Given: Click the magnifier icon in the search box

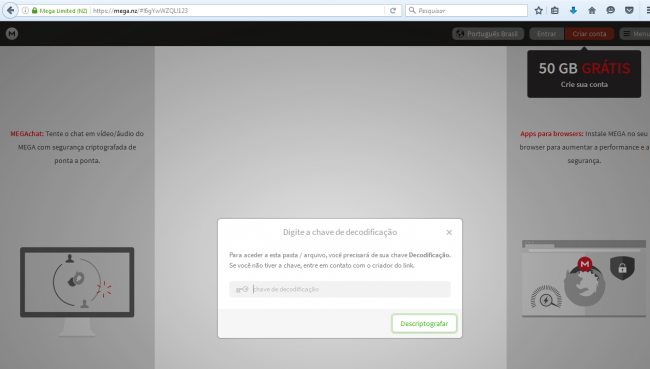Looking at the screenshot, I should (412, 10).
